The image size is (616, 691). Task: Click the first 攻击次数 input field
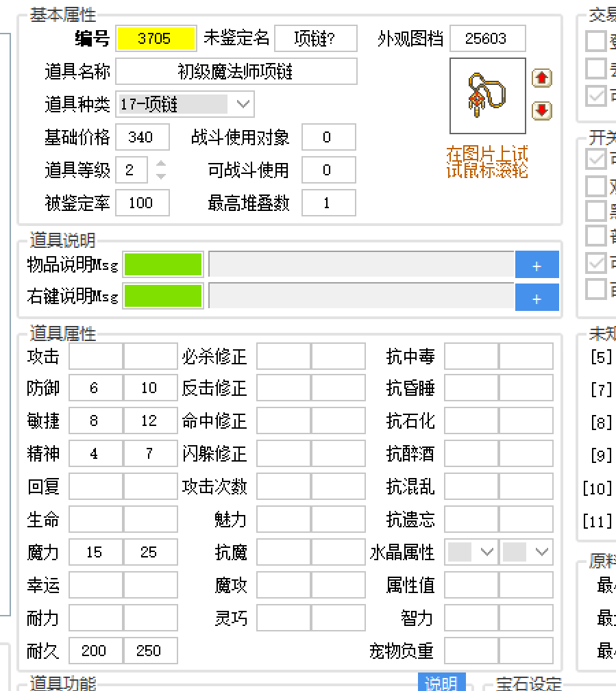click(284, 486)
